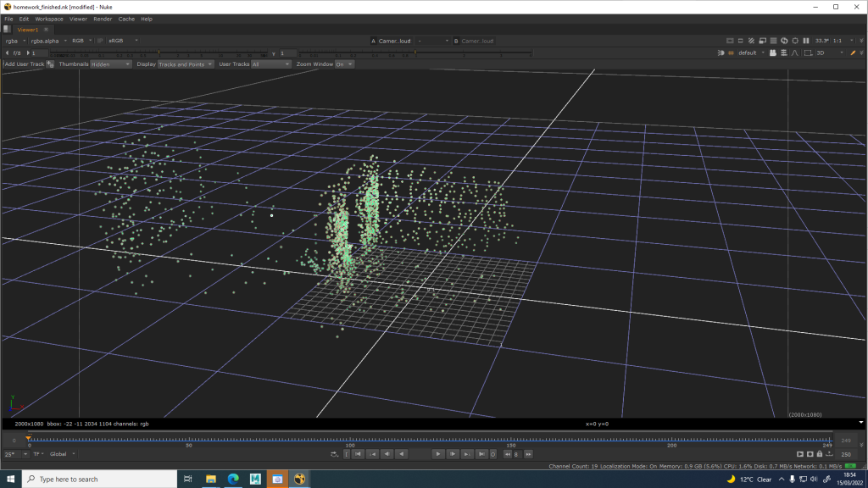This screenshot has height=488, width=868.
Task: Open the File menu
Action: click(8, 19)
